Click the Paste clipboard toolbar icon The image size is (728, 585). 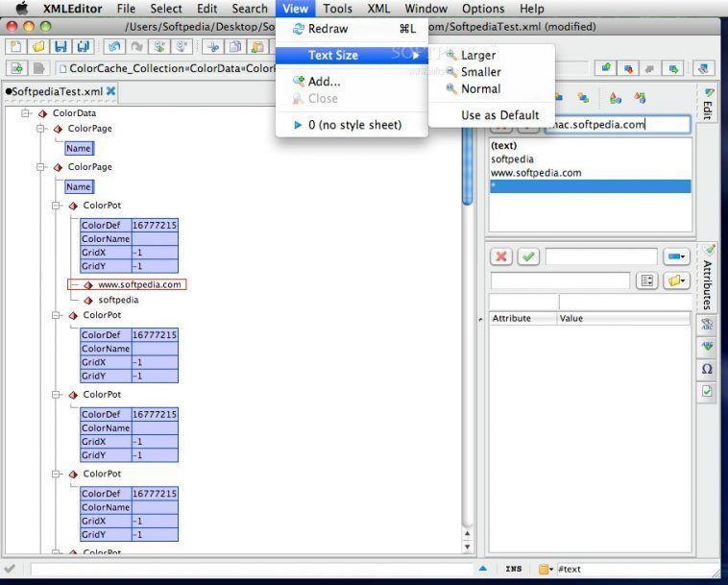[257, 46]
